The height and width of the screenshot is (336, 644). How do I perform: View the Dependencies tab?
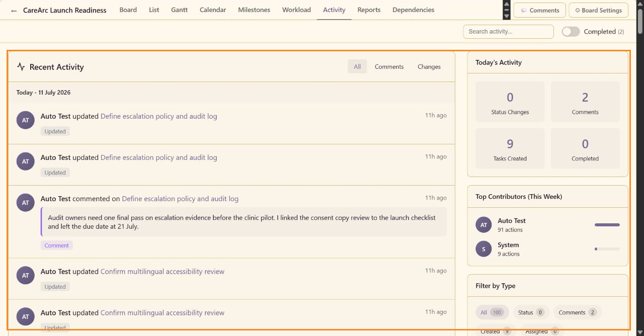pyautogui.click(x=413, y=10)
